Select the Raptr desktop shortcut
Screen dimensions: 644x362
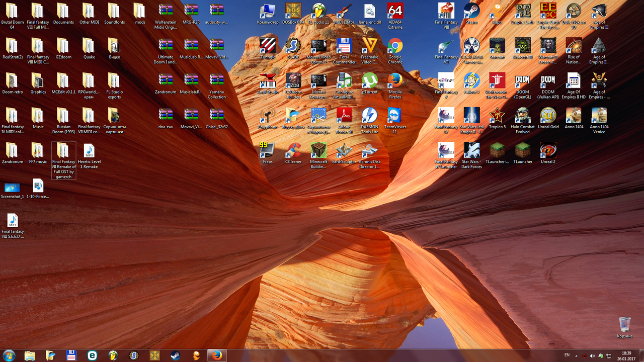click(497, 14)
